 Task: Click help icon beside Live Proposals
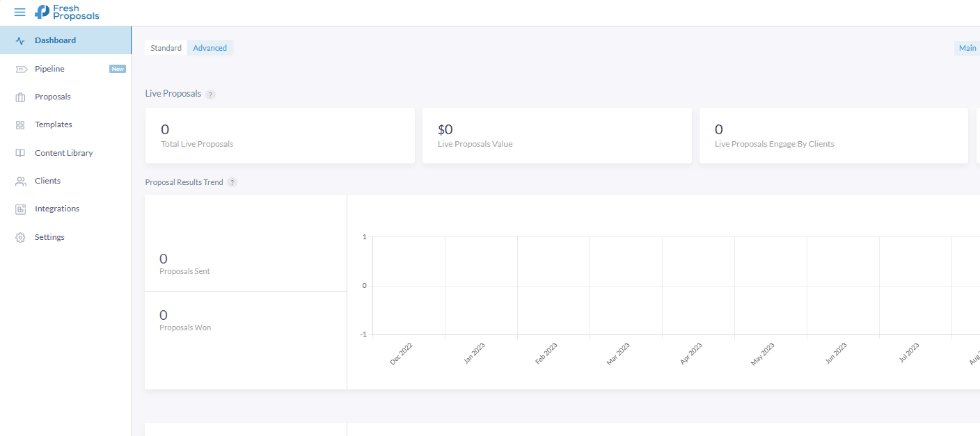click(x=210, y=95)
